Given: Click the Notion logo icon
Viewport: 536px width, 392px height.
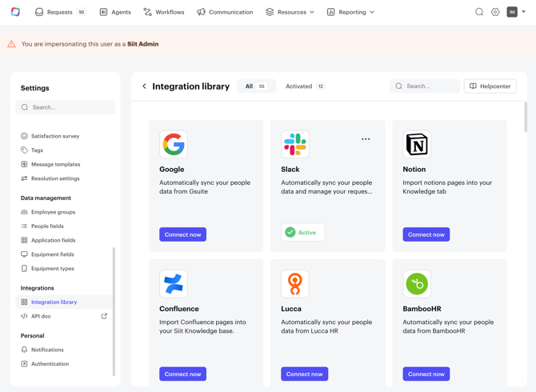Looking at the screenshot, I should tap(417, 144).
